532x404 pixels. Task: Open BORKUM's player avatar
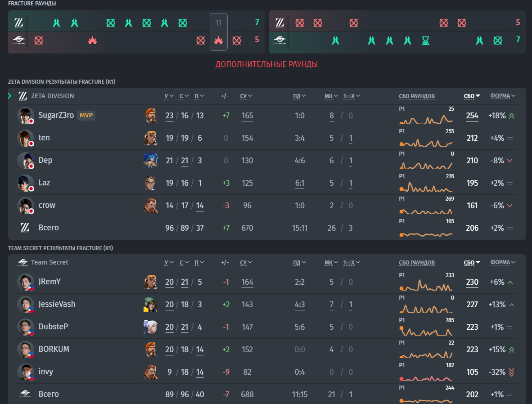tap(26, 350)
